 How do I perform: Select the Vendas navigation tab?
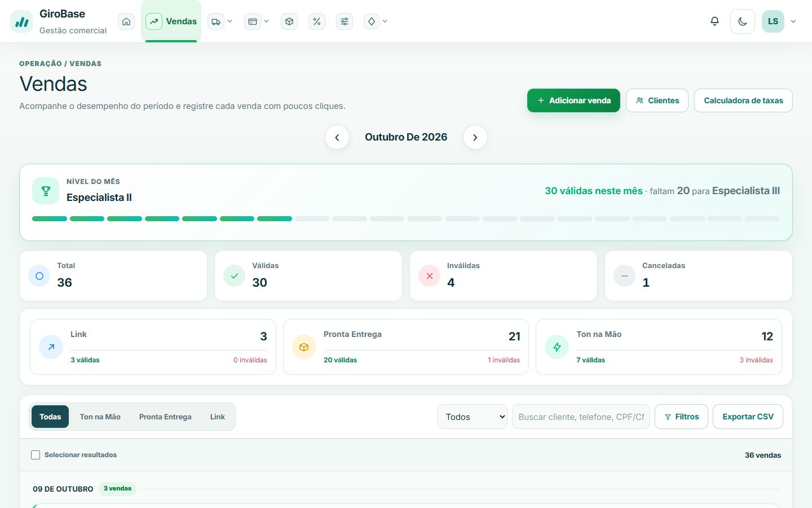coord(171,21)
